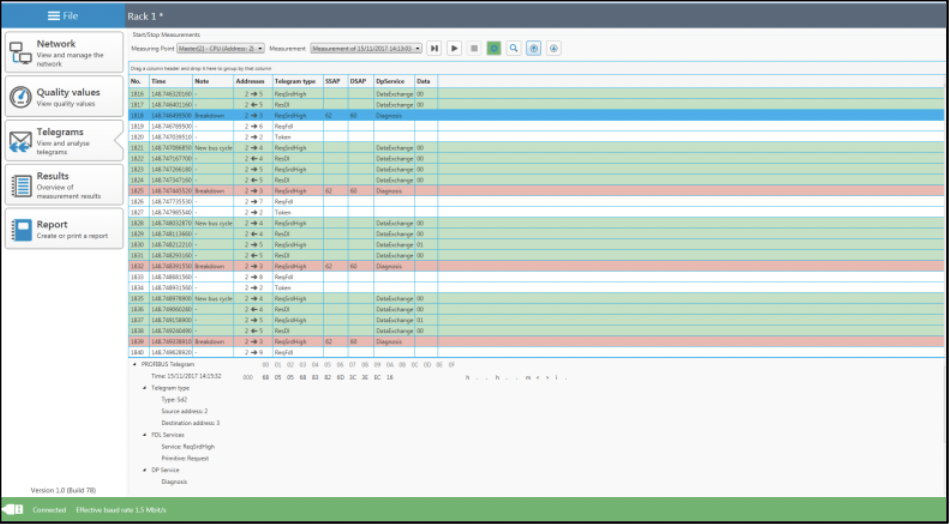Start the measurement with the play icon

454,48
